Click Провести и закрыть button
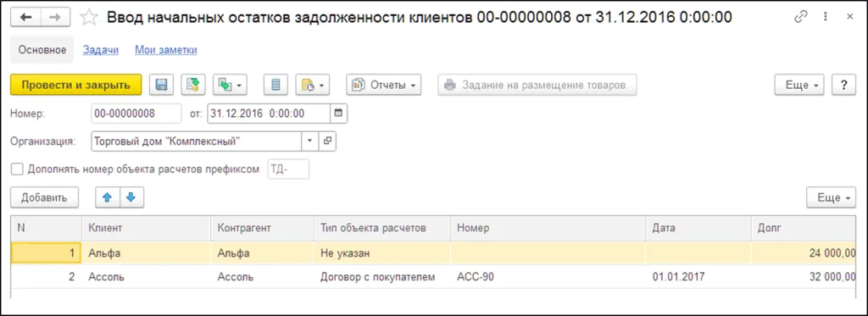The image size is (868, 316). click(75, 86)
